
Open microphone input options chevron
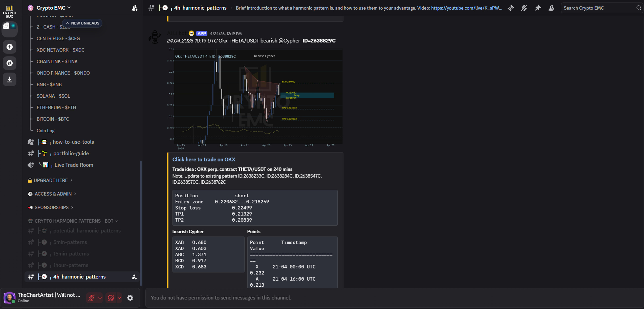point(100,298)
